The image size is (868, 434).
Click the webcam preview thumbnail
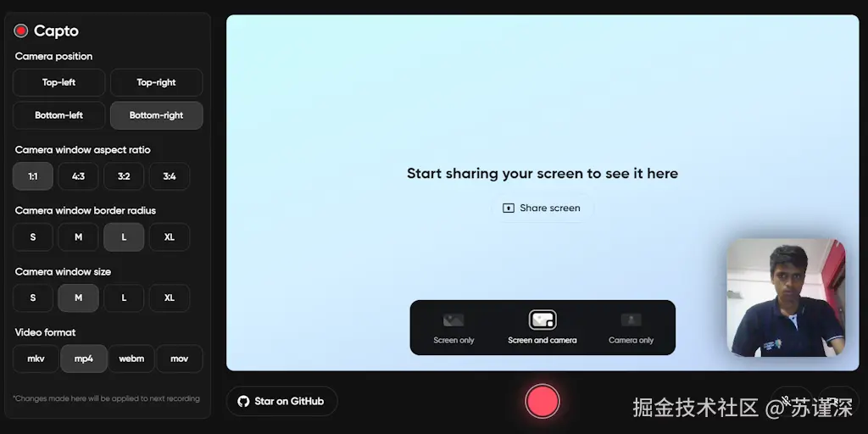(786, 298)
